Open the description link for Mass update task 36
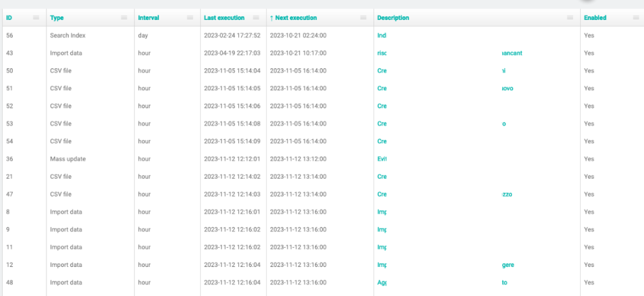644x296 pixels. 381,159
